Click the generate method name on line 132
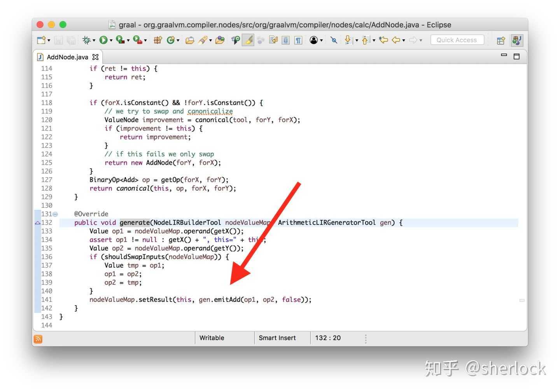This screenshot has width=560, height=392. click(x=135, y=223)
